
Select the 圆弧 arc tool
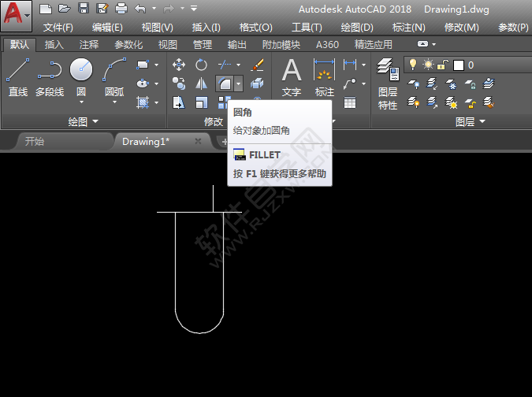[114, 77]
